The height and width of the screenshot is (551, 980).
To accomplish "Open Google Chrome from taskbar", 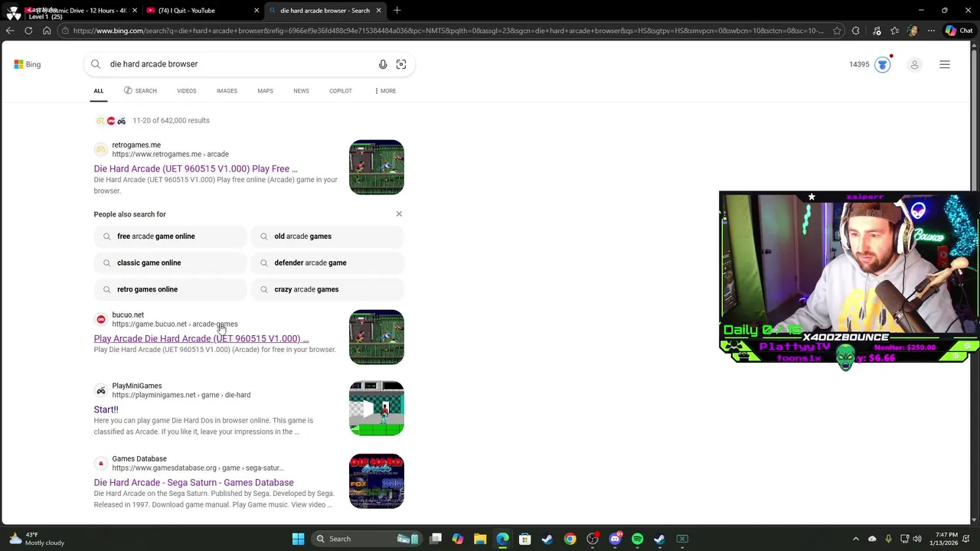I will (x=570, y=539).
